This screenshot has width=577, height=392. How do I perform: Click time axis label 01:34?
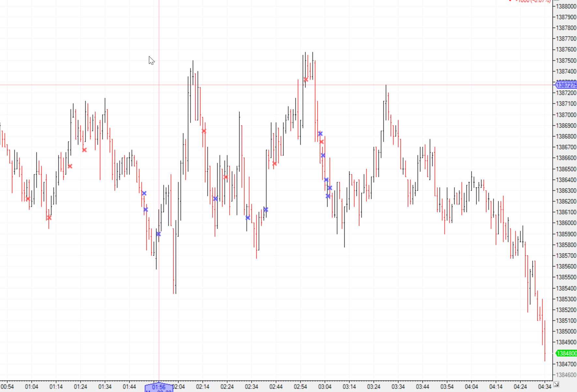click(x=105, y=387)
